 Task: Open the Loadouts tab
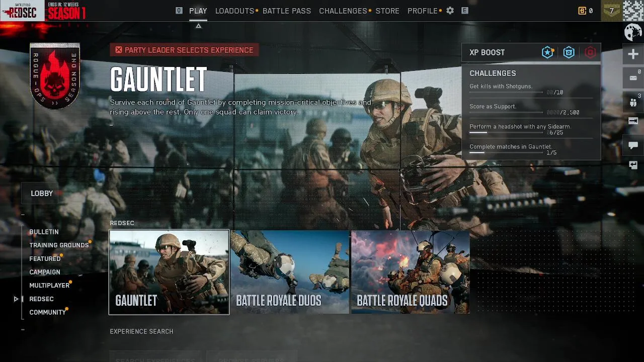[234, 11]
